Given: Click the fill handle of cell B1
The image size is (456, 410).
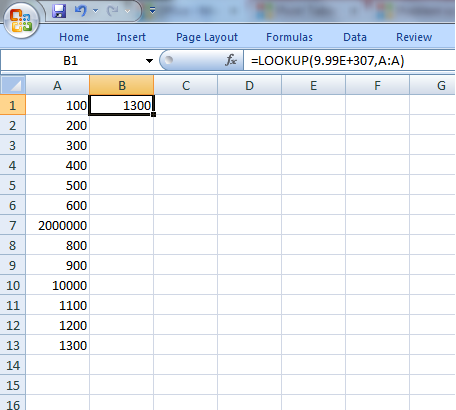Looking at the screenshot, I should [x=153, y=114].
